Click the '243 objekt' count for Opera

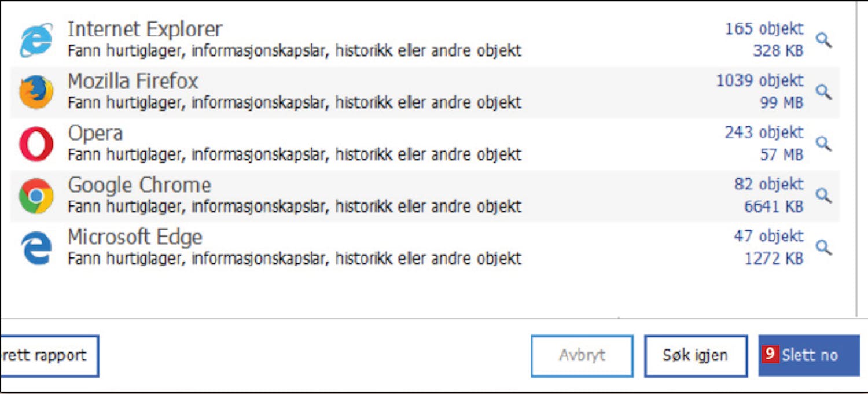pyautogui.click(x=764, y=132)
